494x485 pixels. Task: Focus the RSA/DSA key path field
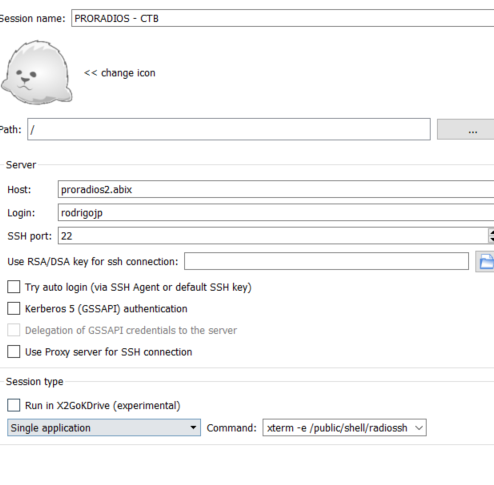[x=327, y=261]
